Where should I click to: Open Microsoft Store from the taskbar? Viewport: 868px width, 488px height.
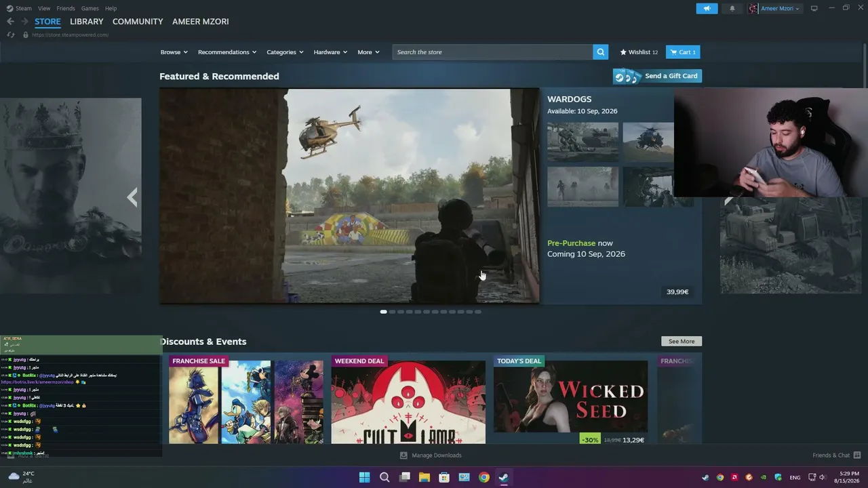(x=444, y=477)
